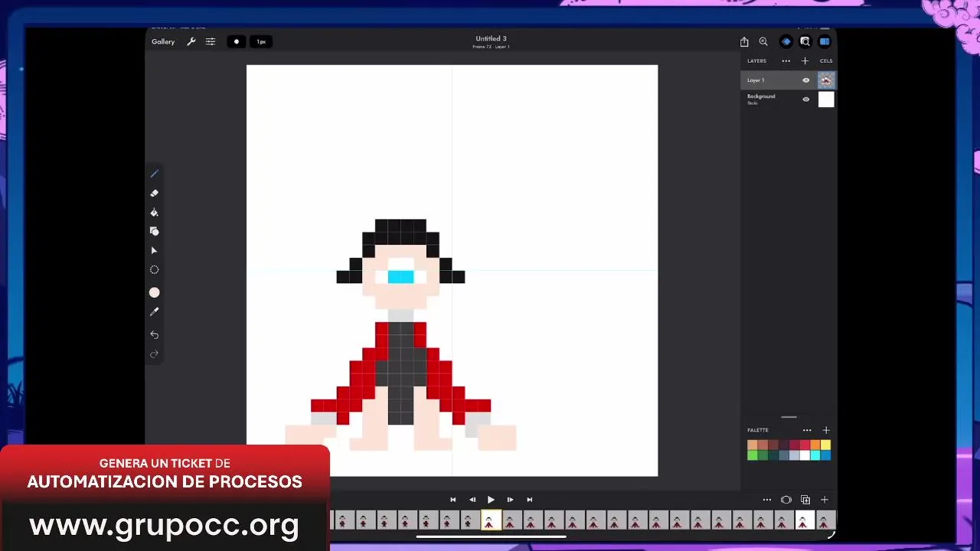Open the wrench actions menu
Image resolution: width=980 pixels, height=551 pixels.
coord(191,41)
